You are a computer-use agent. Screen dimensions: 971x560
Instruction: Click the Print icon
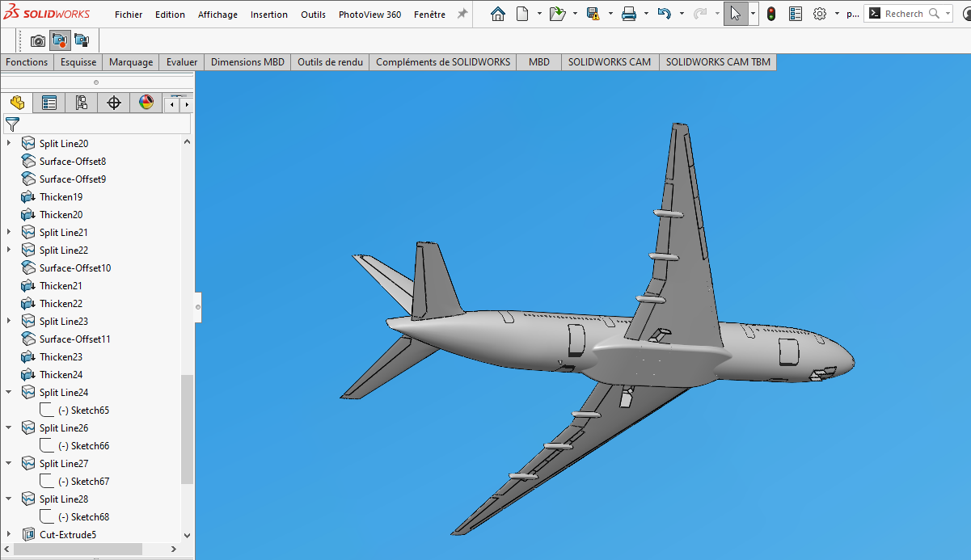pyautogui.click(x=628, y=14)
